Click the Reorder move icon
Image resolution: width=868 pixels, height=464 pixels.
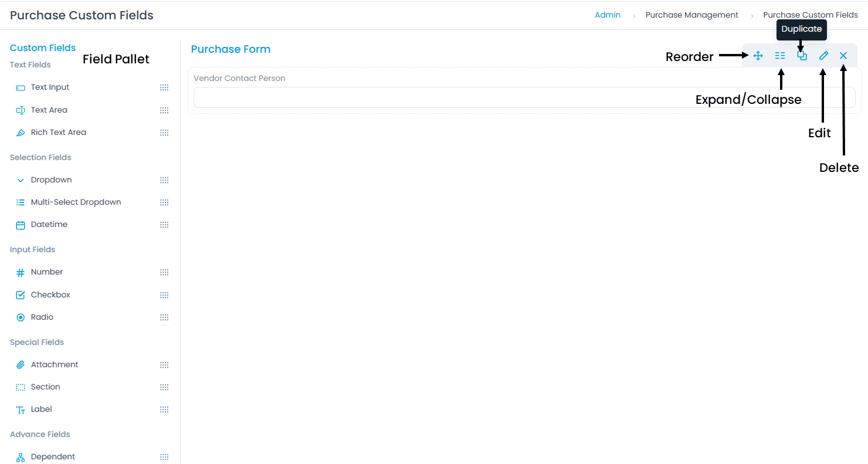point(758,56)
